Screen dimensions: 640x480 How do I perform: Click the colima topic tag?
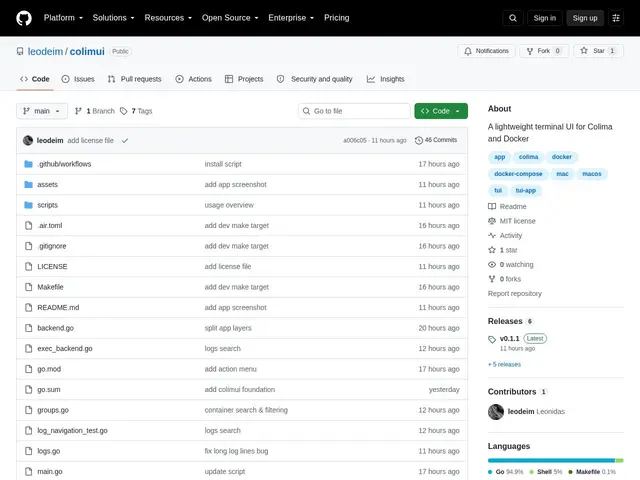click(x=529, y=157)
